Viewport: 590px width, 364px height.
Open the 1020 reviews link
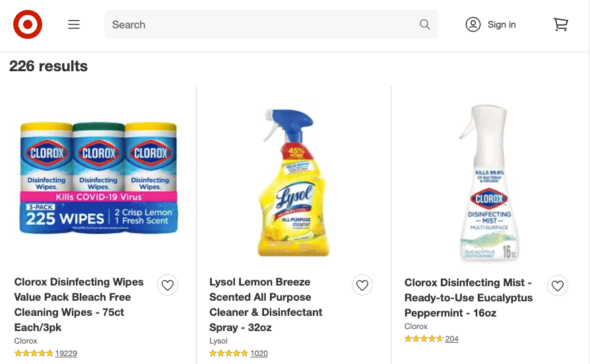[x=259, y=353]
